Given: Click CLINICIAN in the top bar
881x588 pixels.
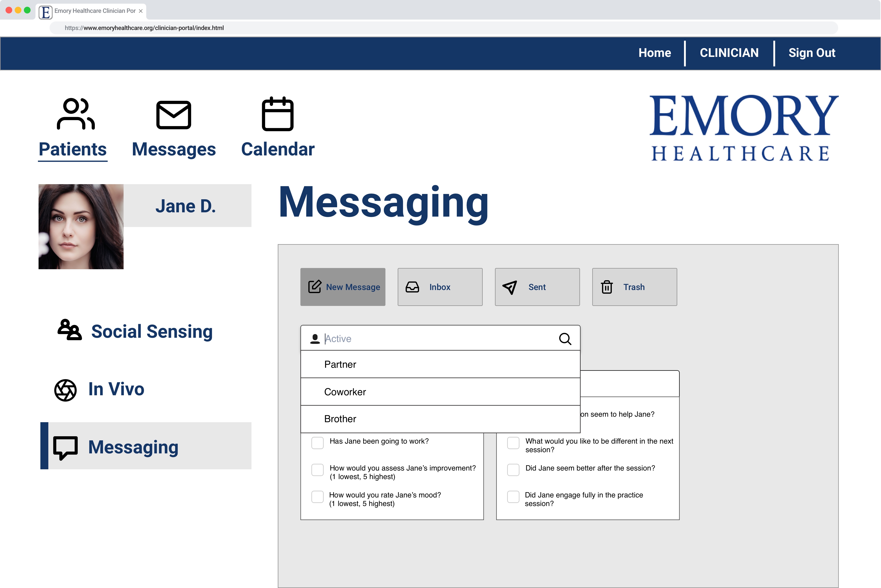Looking at the screenshot, I should pyautogui.click(x=729, y=53).
